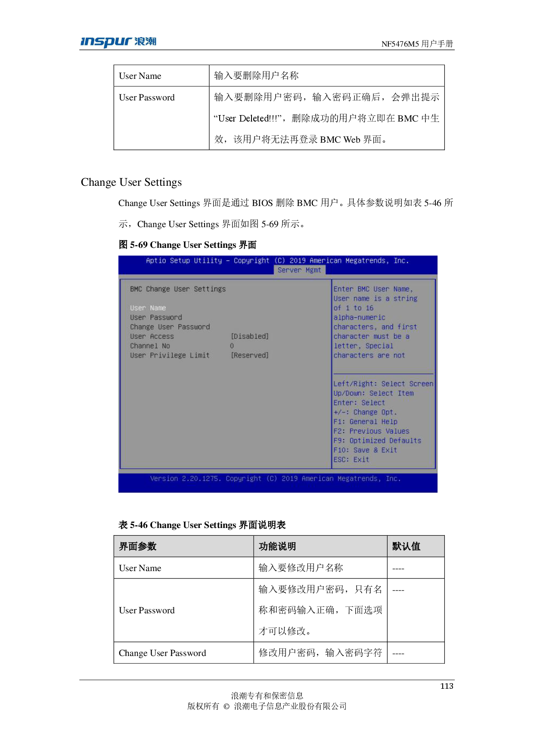Click the BMC Change User Settings heading

(x=177, y=289)
